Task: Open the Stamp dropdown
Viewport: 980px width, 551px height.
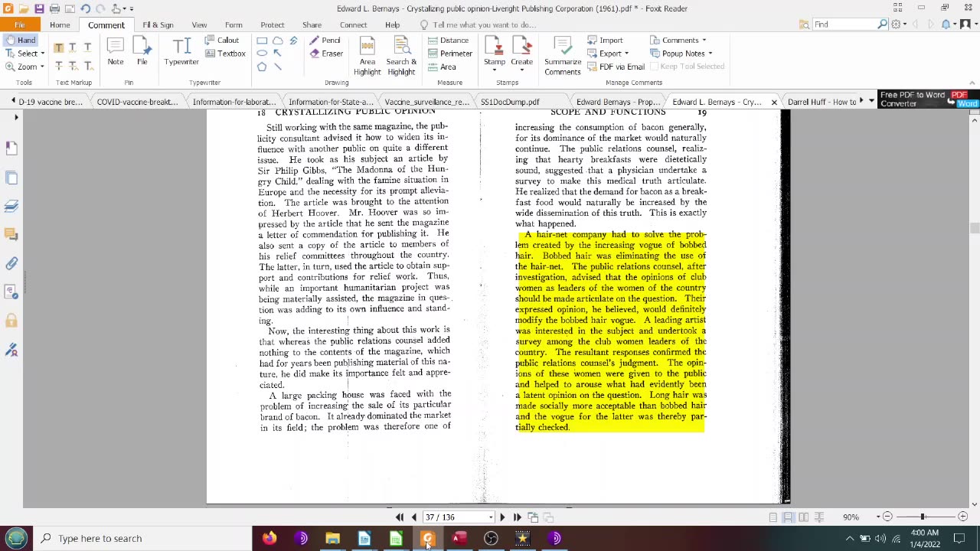Action: (495, 70)
